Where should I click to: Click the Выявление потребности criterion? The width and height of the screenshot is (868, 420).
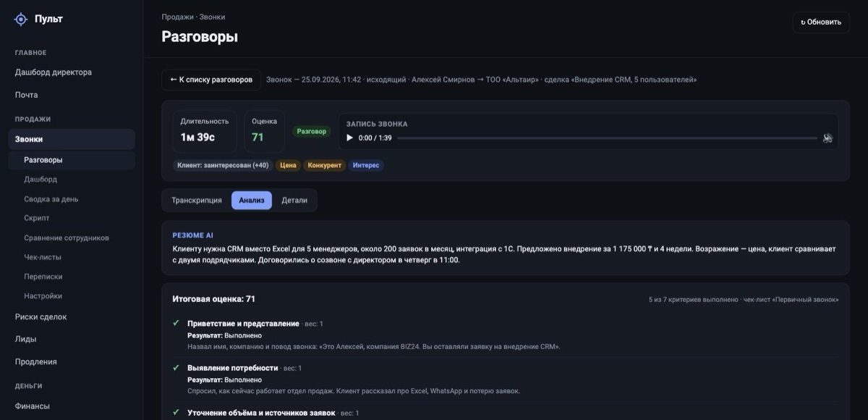(233, 368)
